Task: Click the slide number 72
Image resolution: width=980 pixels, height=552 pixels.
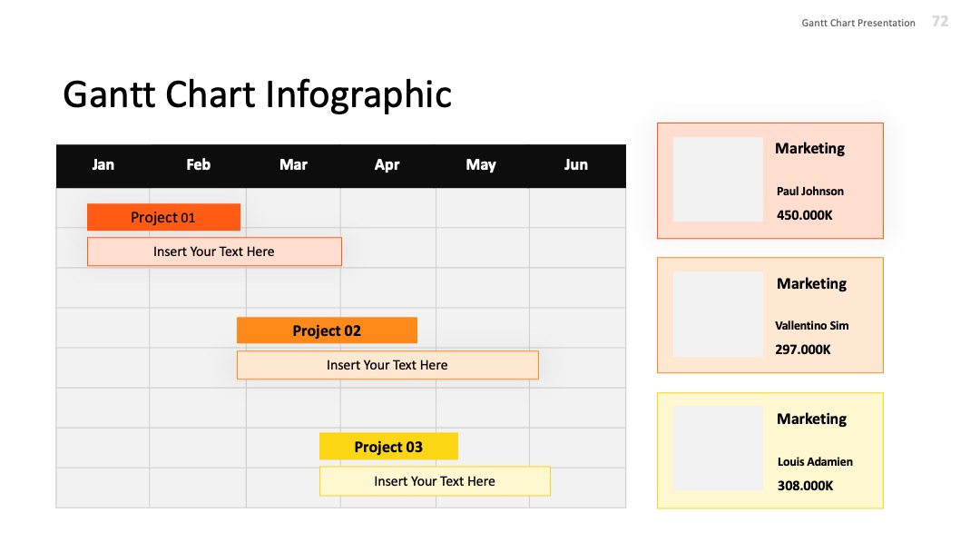Action: tap(940, 21)
